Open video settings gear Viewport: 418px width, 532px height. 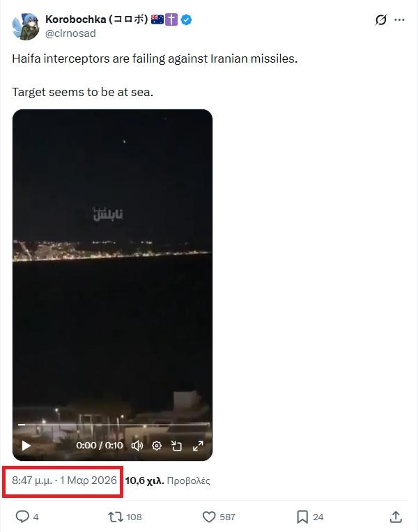[x=157, y=446]
